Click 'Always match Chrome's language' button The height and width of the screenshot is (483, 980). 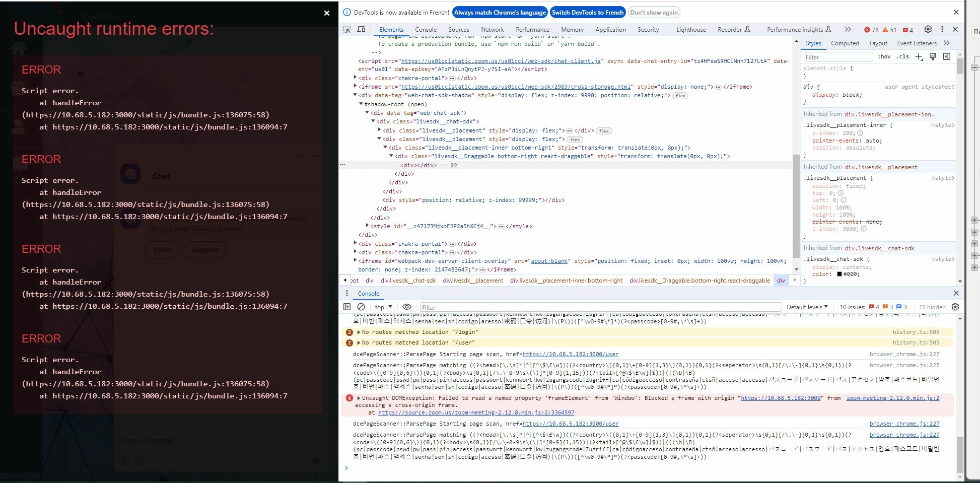500,13
